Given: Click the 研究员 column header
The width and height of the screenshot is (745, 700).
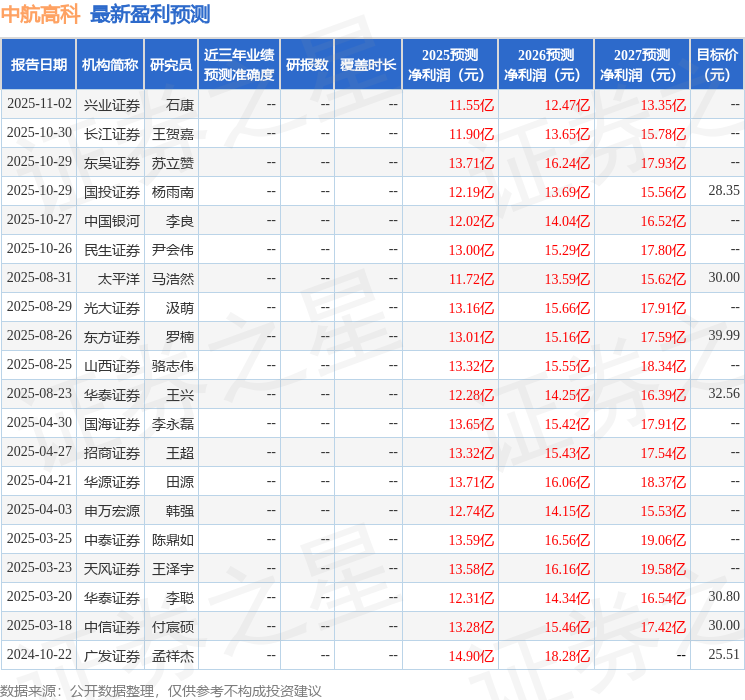Looking at the screenshot, I should pos(171,65).
